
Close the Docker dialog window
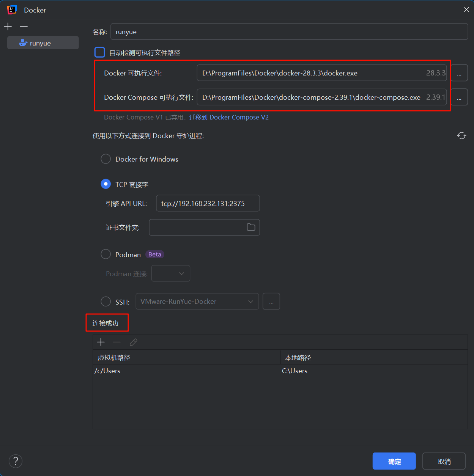466,9
